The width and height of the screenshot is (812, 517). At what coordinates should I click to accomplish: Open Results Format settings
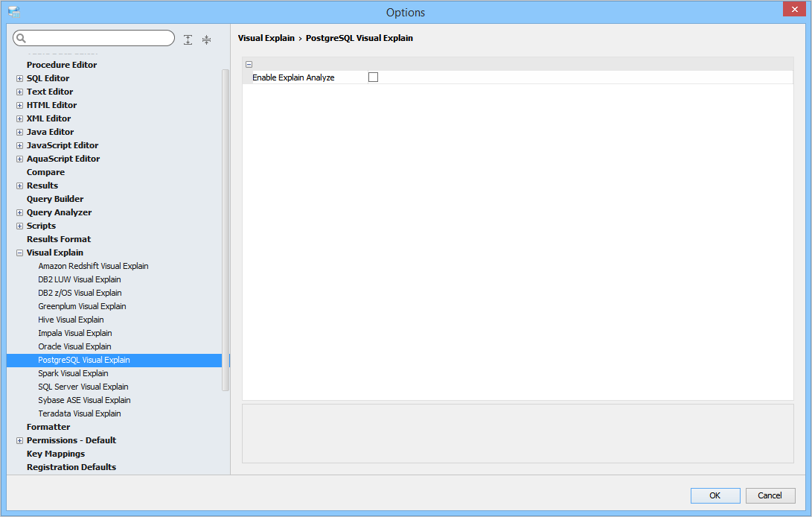pyautogui.click(x=59, y=239)
